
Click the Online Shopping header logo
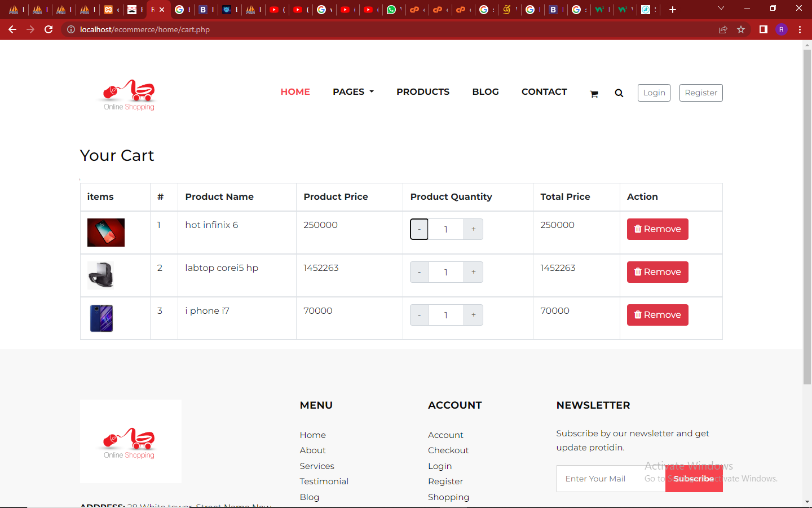tap(129, 94)
